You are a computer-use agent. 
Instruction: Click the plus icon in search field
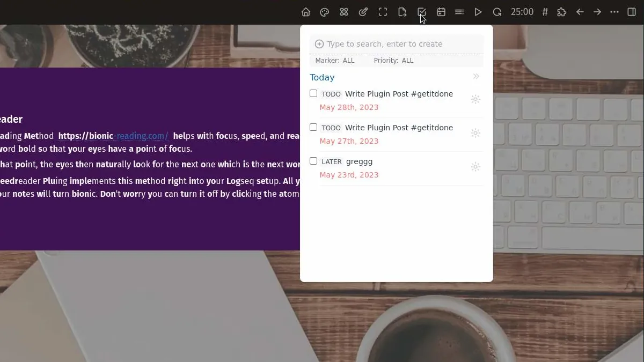[319, 44]
